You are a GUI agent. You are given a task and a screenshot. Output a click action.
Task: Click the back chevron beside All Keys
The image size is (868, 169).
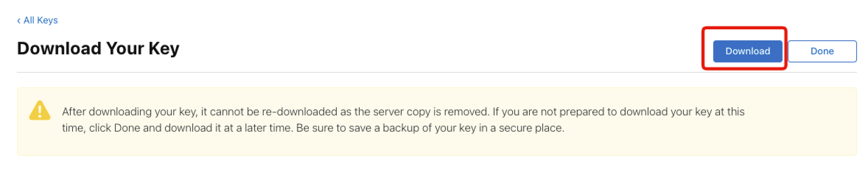coord(19,21)
